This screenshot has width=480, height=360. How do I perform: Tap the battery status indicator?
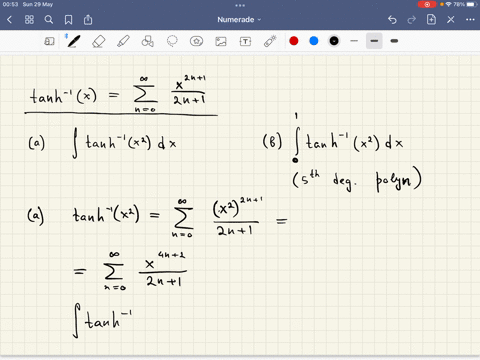(x=472, y=4)
